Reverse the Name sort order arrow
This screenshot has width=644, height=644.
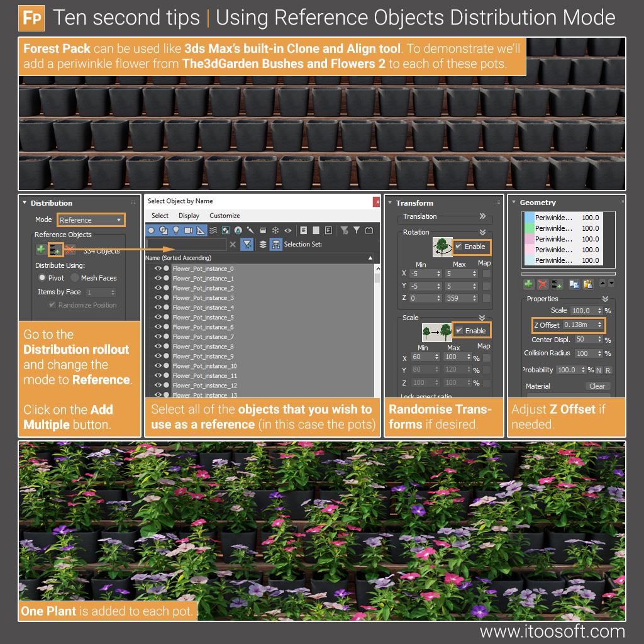370,258
